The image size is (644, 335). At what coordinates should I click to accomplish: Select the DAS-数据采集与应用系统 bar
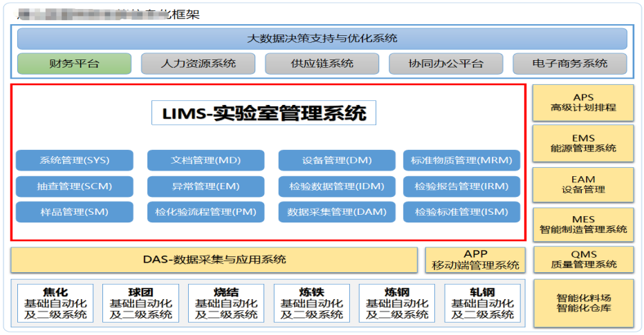click(214, 260)
